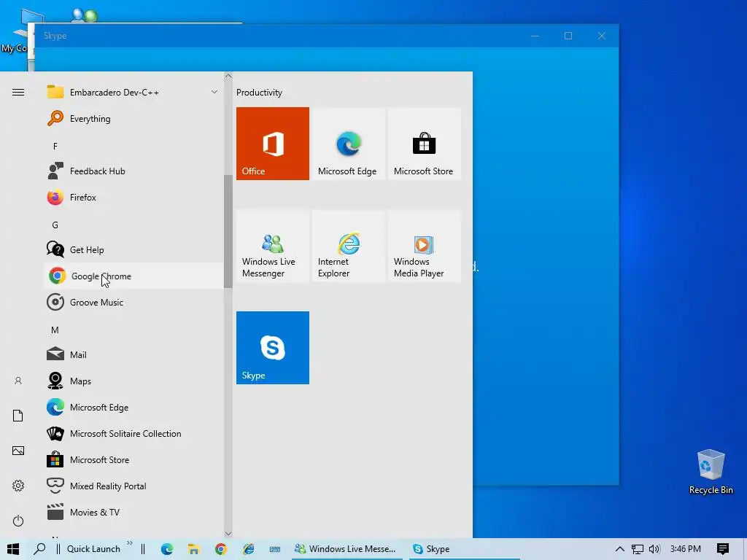Open the Action Center notifications icon
This screenshot has height=560, width=747.
point(723,549)
